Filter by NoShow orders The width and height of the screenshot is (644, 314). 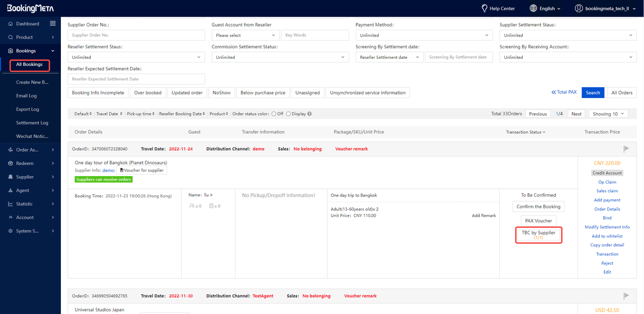point(221,93)
